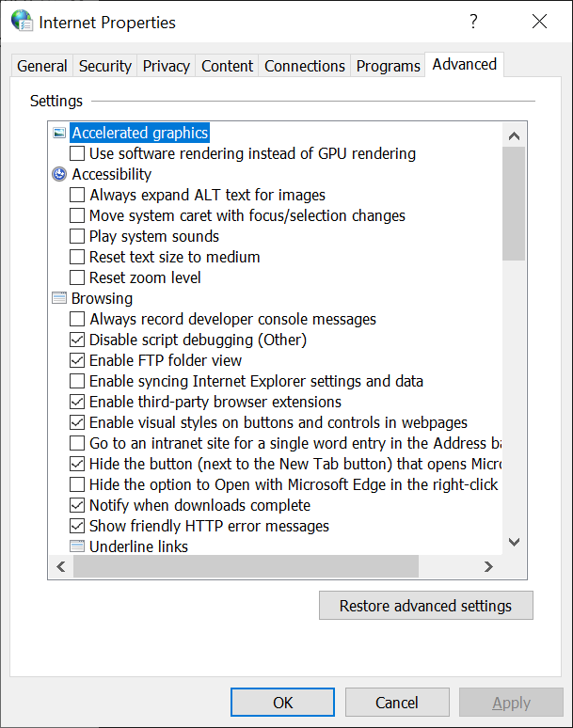Image resolution: width=573 pixels, height=728 pixels.
Task: Click the Accessibility category icon
Action: click(59, 174)
